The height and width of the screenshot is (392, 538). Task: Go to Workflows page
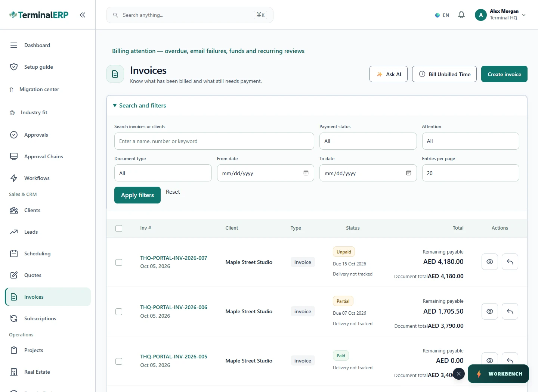48,178
